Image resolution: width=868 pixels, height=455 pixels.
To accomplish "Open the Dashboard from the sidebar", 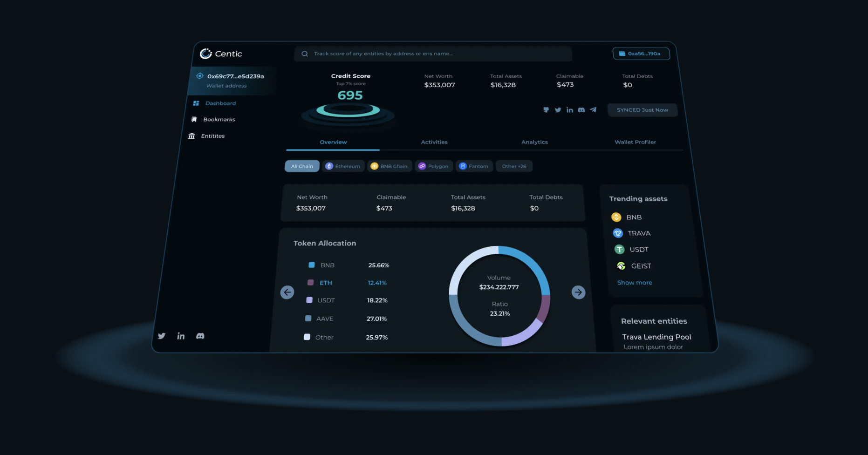I will click(220, 103).
